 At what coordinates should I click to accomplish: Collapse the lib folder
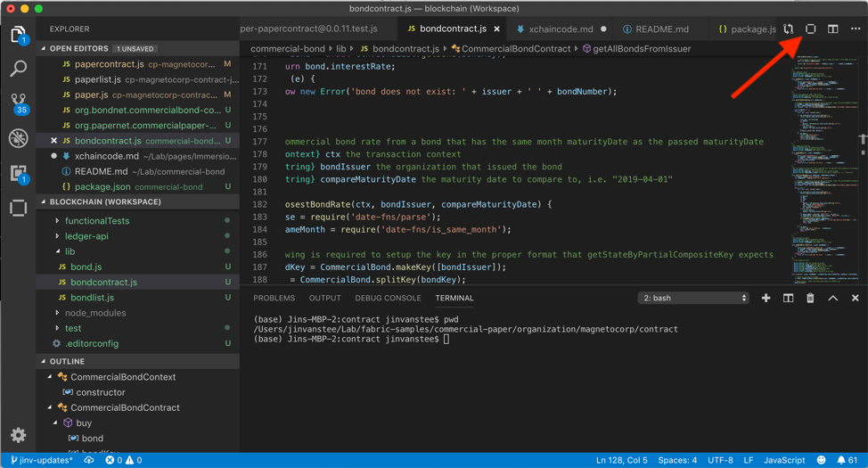pos(57,251)
